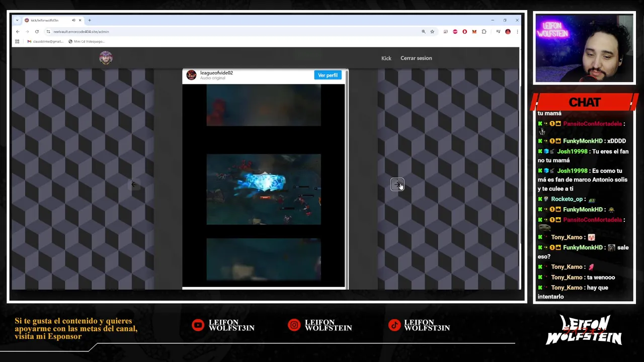The height and width of the screenshot is (362, 644).
Task: Click the site logo avatar in the header
Action: tap(106, 58)
